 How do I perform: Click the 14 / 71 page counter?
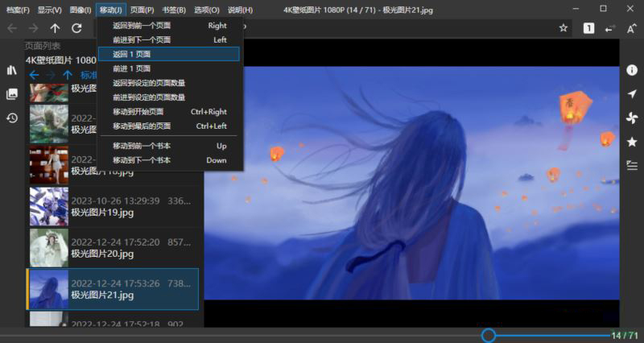625,336
